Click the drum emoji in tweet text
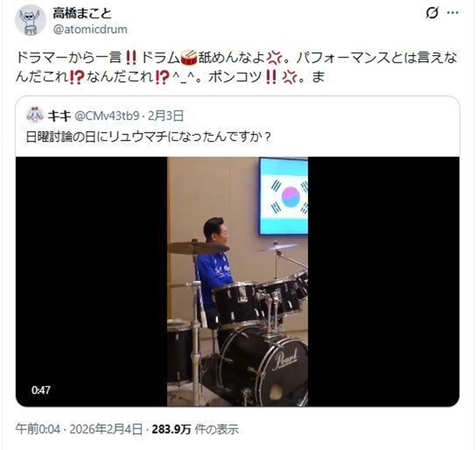This screenshot has height=450, width=476. coord(189,58)
